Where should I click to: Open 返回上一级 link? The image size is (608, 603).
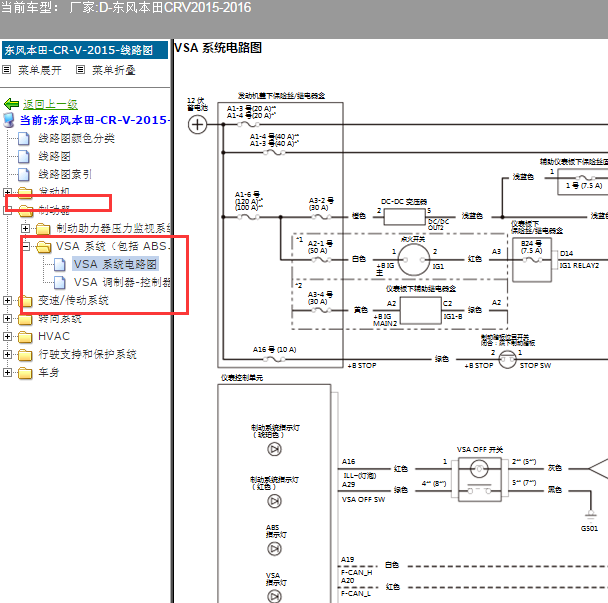(50, 104)
